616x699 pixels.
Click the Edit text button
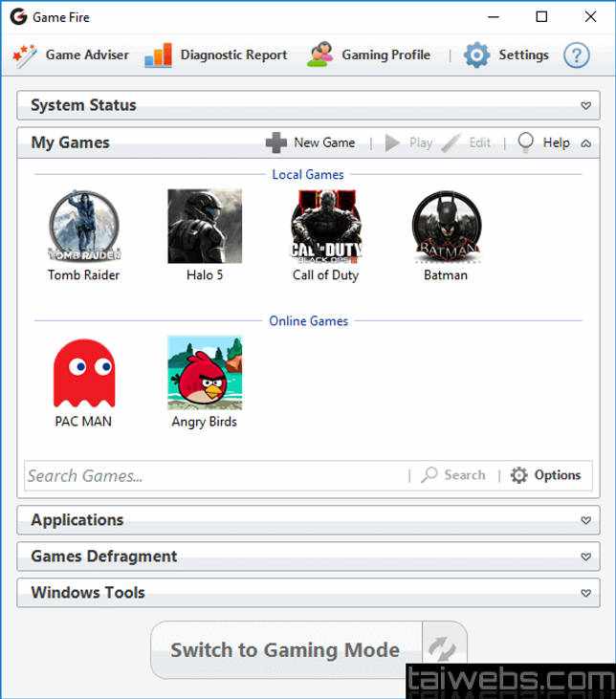479,142
